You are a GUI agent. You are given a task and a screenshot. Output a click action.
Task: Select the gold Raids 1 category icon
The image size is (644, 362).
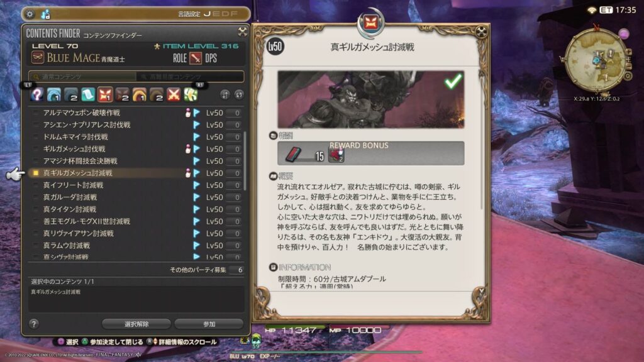[x=140, y=95]
